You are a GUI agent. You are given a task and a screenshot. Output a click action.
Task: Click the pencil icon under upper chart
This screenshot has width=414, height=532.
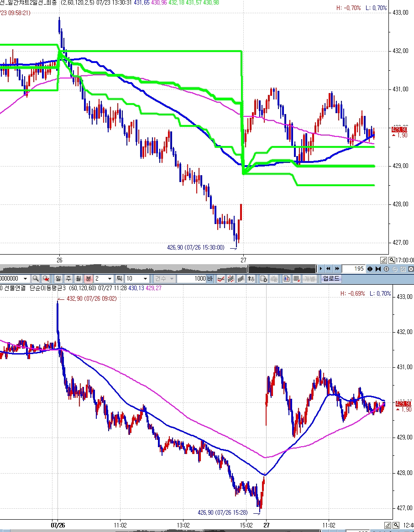point(384,260)
